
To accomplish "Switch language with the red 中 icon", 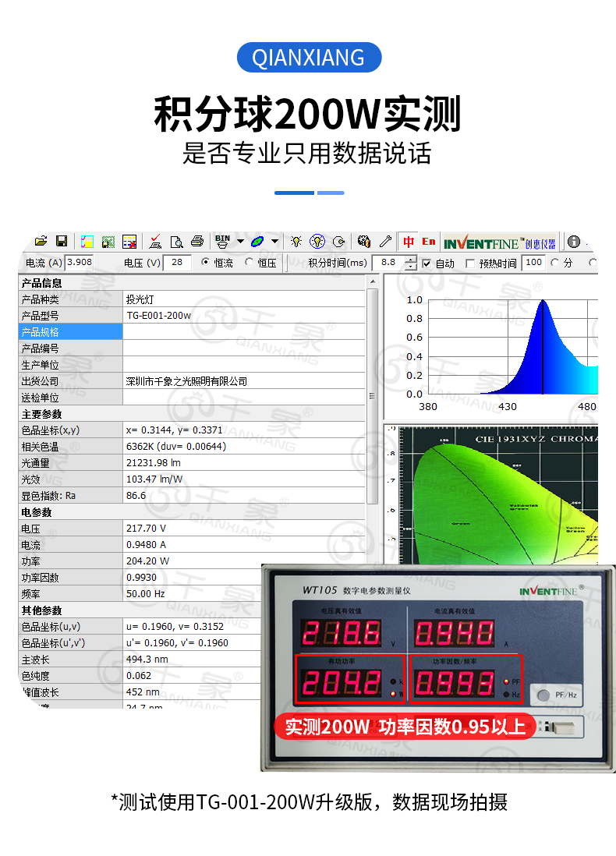I will 409,242.
